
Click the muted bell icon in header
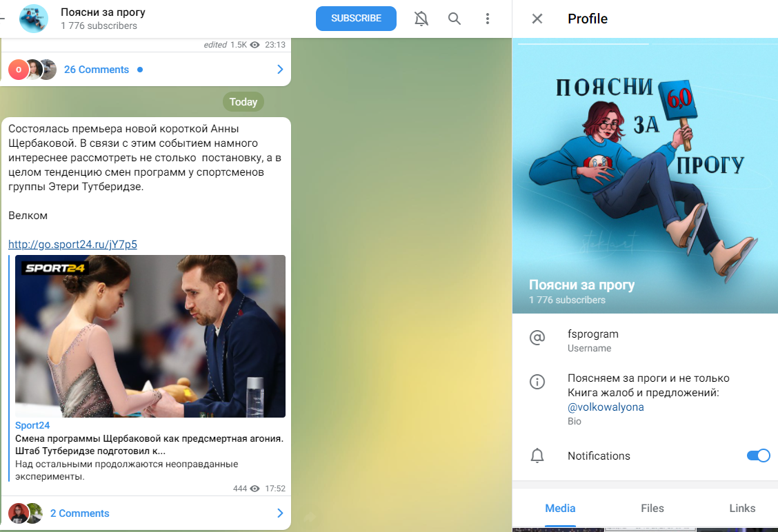421,19
